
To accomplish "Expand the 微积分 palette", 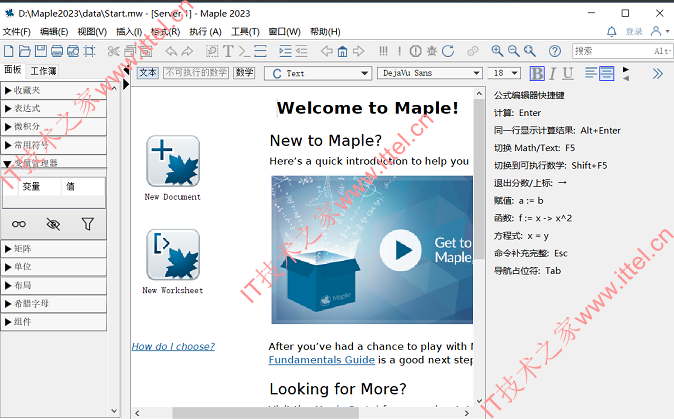I will pyautogui.click(x=53, y=127).
